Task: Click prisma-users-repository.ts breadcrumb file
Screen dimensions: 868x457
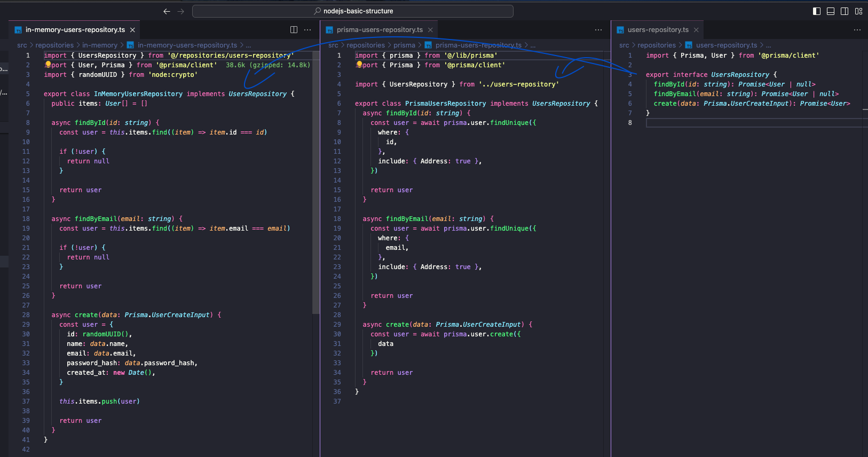Action: (478, 45)
